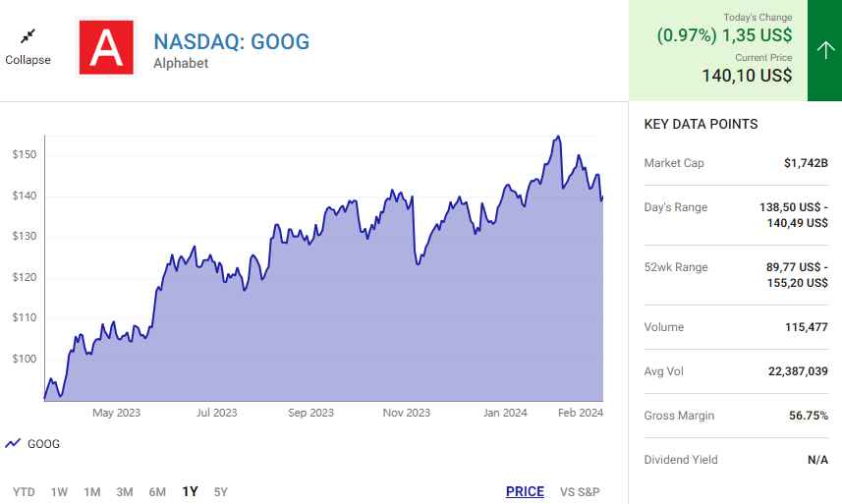Switch chart to 3M range

tap(124, 492)
